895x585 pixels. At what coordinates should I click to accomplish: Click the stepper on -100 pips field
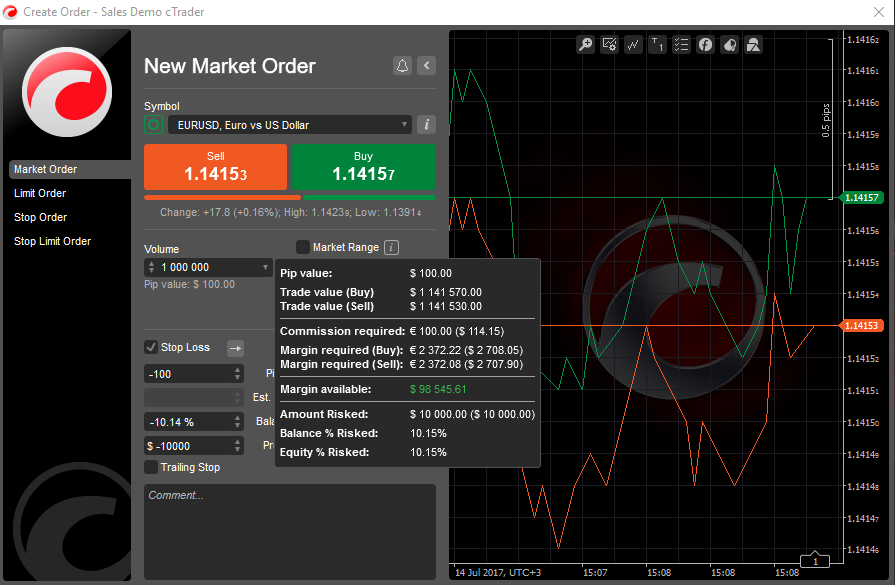click(237, 374)
